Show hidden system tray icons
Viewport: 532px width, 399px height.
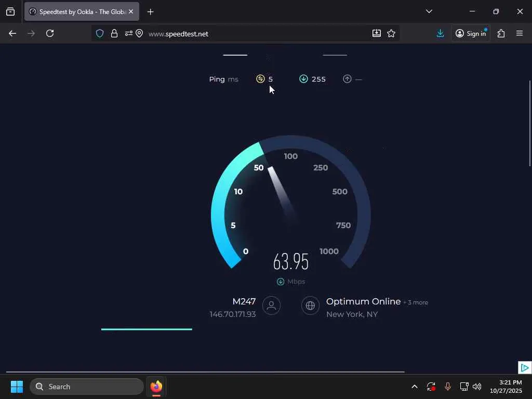[x=414, y=387]
